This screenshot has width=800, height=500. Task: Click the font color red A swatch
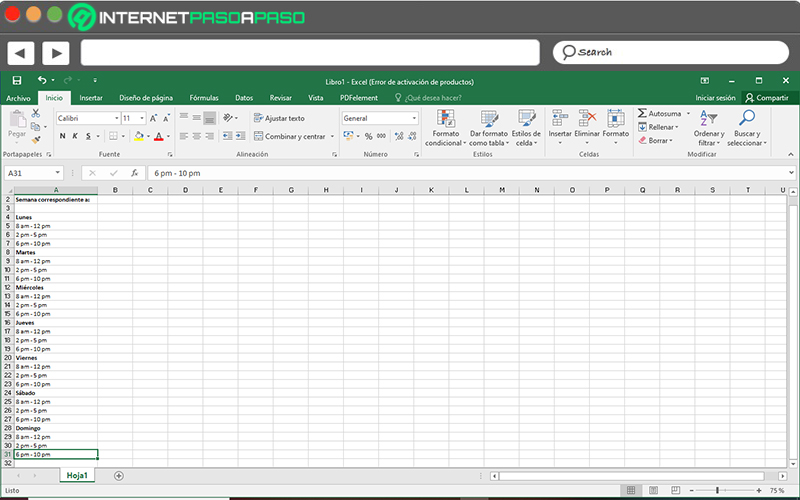point(159,136)
